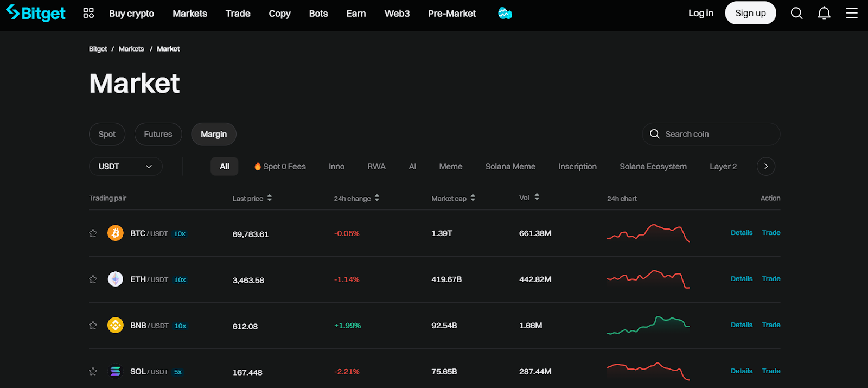Filter by Inscription category
Screen dimensions: 868x388
tap(578, 167)
